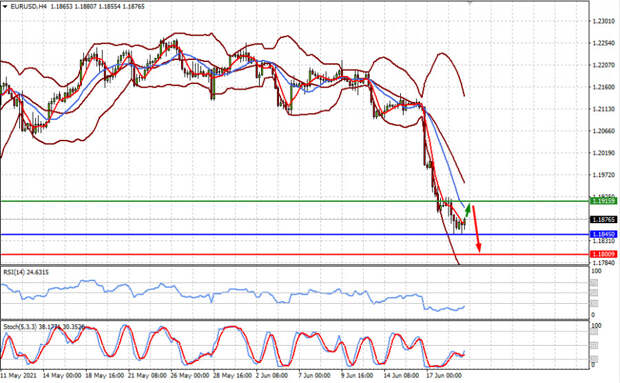The image size is (620, 383).
Task: Click the 1.22070 price axis label
Action: coord(604,65)
